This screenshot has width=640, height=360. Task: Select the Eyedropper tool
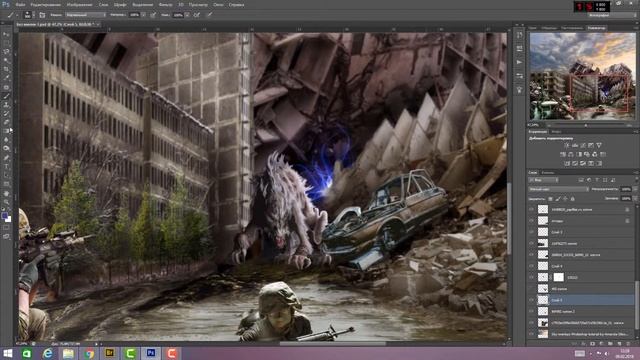6,78
